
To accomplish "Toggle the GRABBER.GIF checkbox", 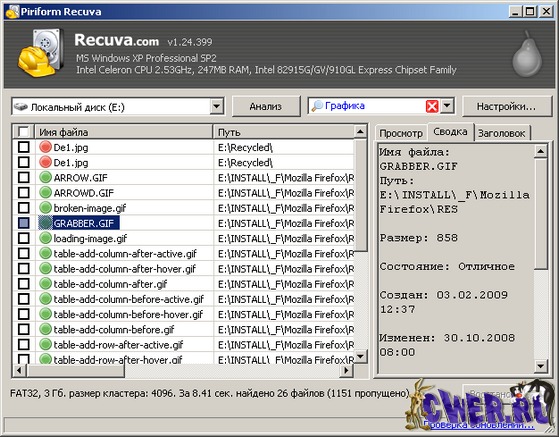I will click(x=24, y=223).
